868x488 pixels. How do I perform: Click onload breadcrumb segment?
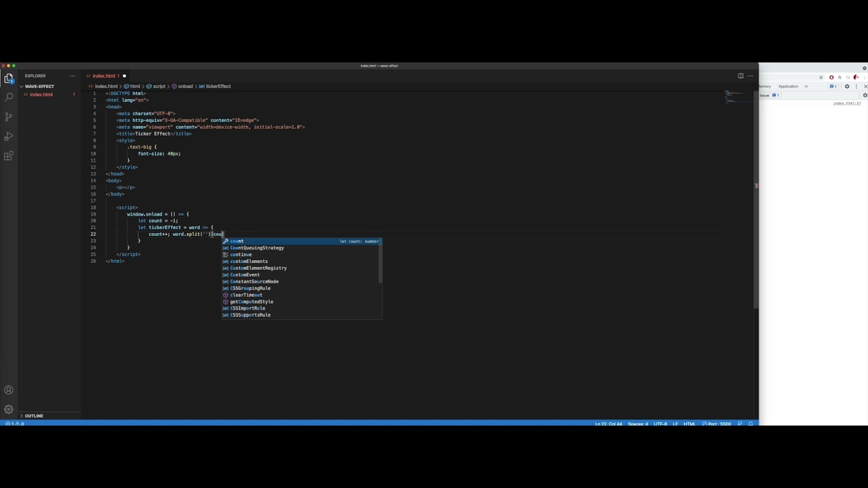tap(182, 86)
